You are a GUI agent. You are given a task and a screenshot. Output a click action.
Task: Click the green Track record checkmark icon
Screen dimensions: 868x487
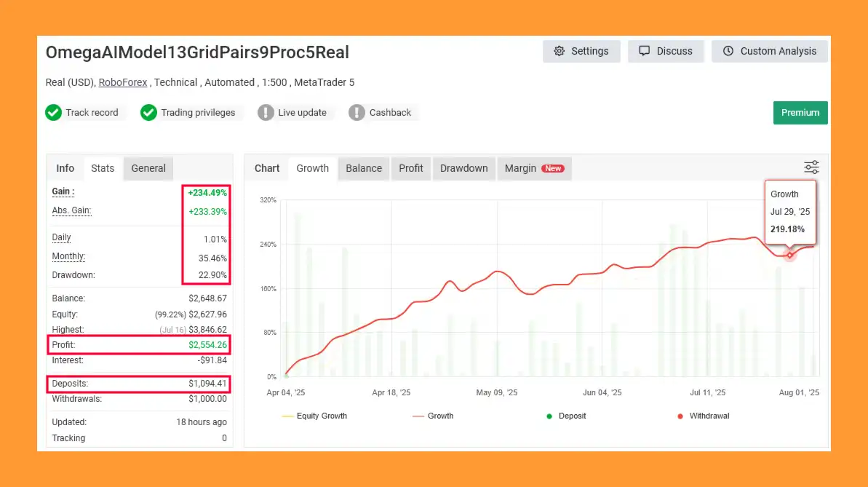pyautogui.click(x=53, y=113)
